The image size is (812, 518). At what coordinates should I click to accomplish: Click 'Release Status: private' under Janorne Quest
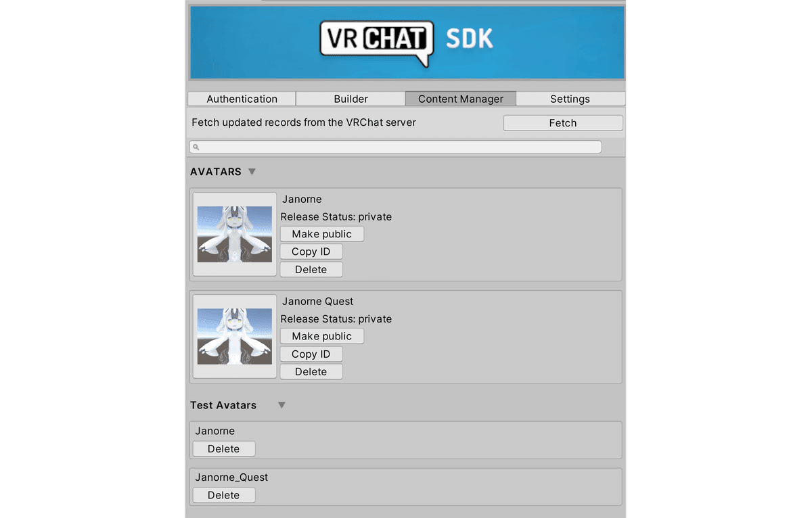pyautogui.click(x=336, y=319)
